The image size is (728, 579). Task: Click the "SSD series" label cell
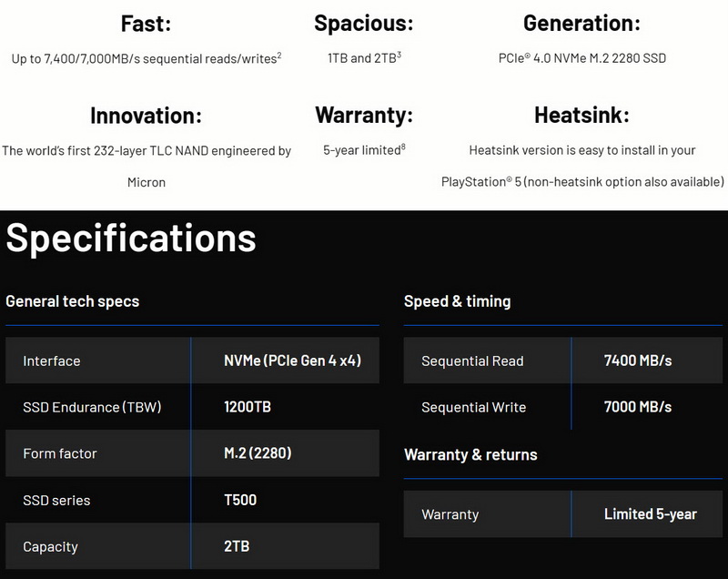(98, 500)
